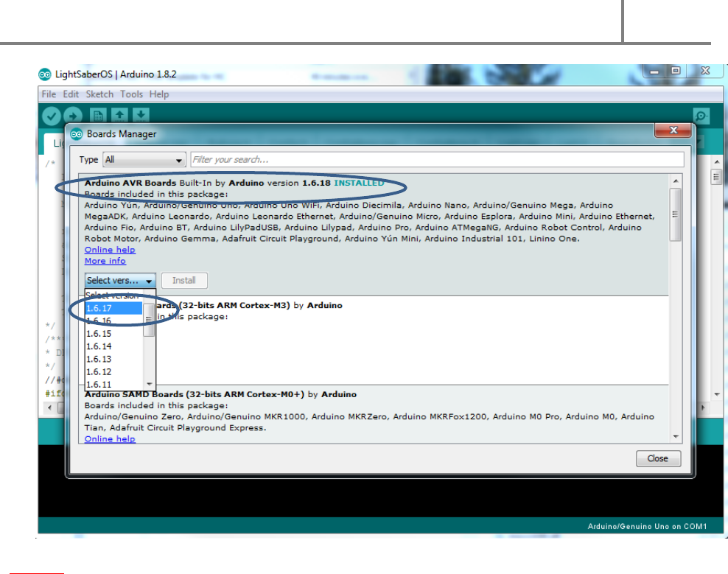Click the version list scrollbar thumb
Screen dimensions: 728x574
coord(149,320)
